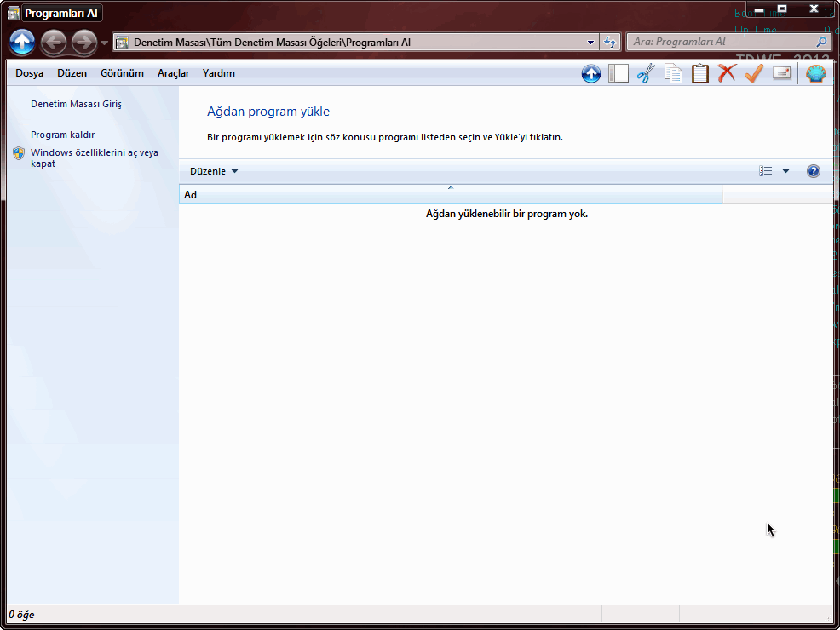840x630 pixels.
Task: Click the '0 öğe' status bar text
Action: pos(21,615)
